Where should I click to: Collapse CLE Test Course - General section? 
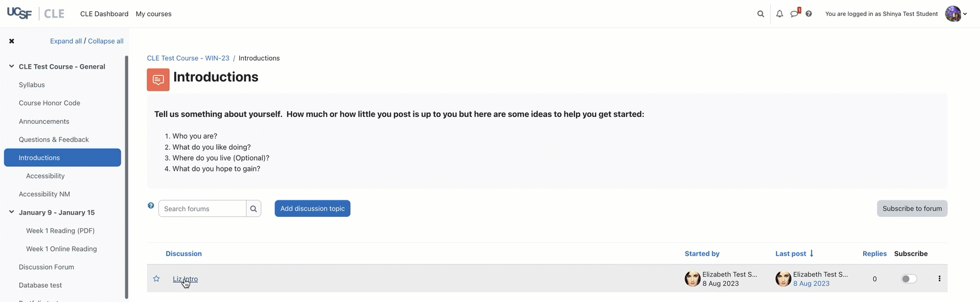(11, 66)
